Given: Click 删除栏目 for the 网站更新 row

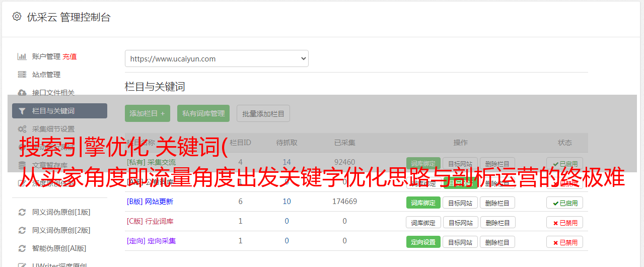Looking at the screenshot, I should click(497, 203).
